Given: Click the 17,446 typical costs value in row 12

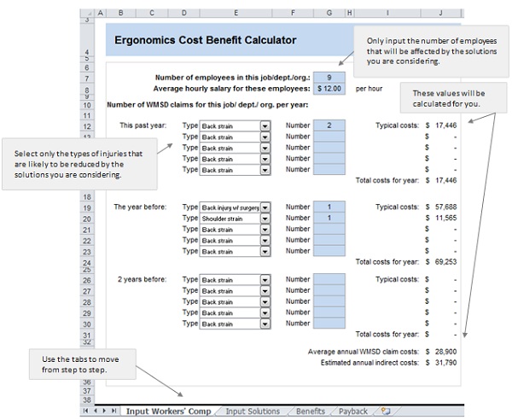Looking at the screenshot, I should (445, 125).
